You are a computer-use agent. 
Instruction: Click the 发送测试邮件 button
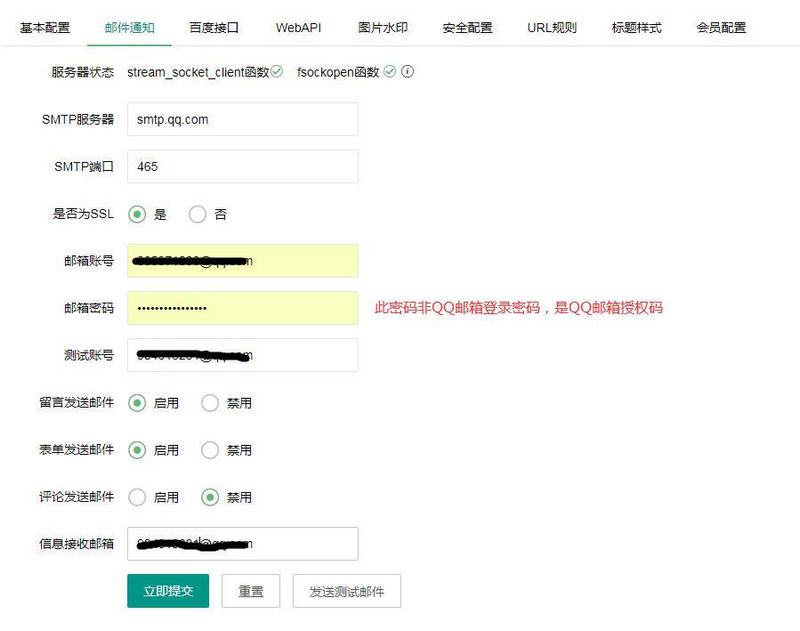(346, 591)
